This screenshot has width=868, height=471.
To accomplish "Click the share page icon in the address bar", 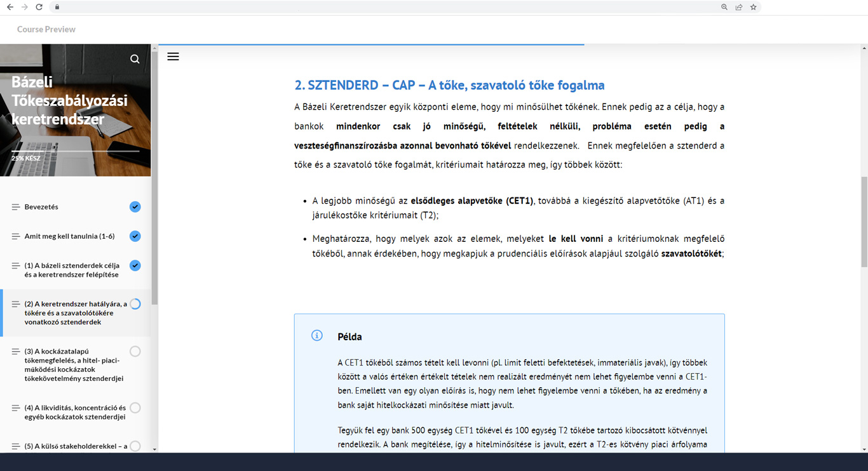I will [x=738, y=7].
